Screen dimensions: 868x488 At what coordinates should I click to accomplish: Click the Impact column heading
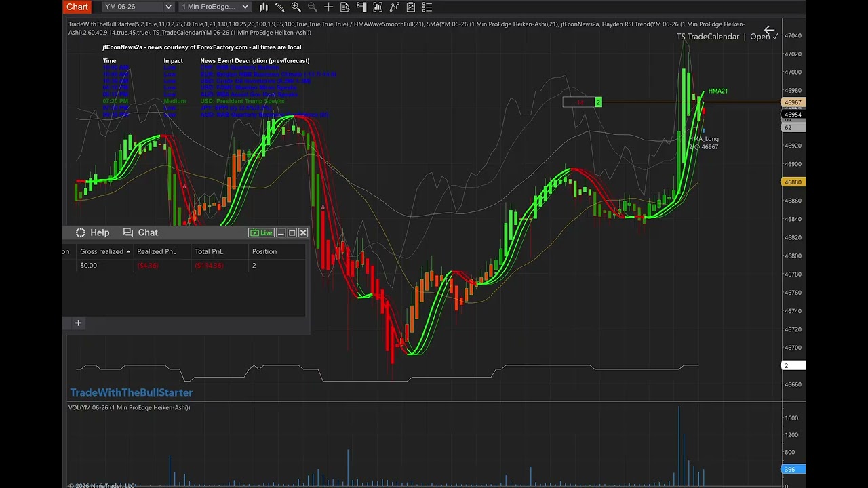tap(173, 61)
